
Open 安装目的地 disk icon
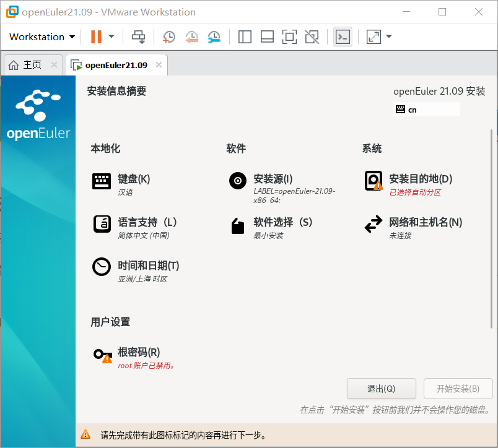pos(373,181)
